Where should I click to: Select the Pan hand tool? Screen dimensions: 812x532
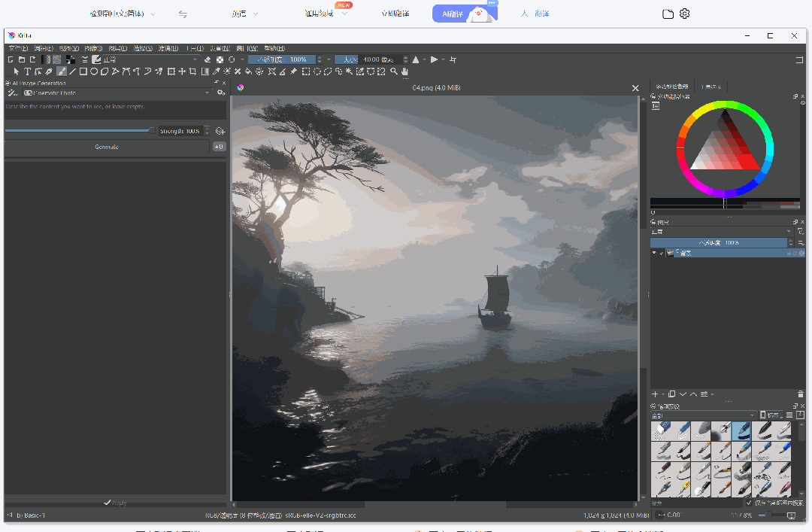coord(405,71)
